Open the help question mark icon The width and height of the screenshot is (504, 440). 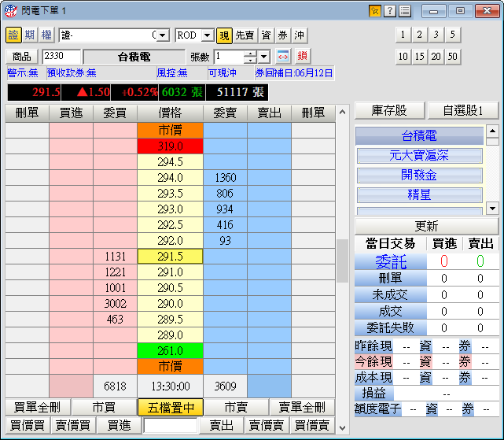click(389, 11)
